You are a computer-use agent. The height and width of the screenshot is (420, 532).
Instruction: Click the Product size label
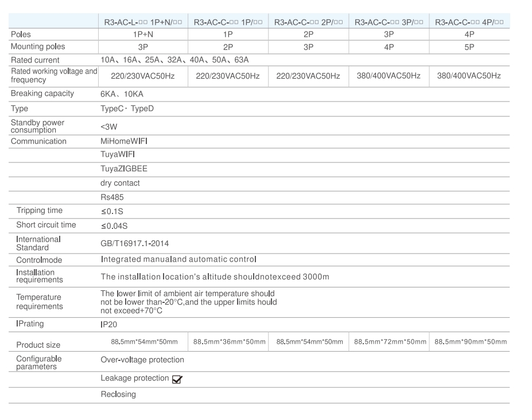[x=38, y=345]
